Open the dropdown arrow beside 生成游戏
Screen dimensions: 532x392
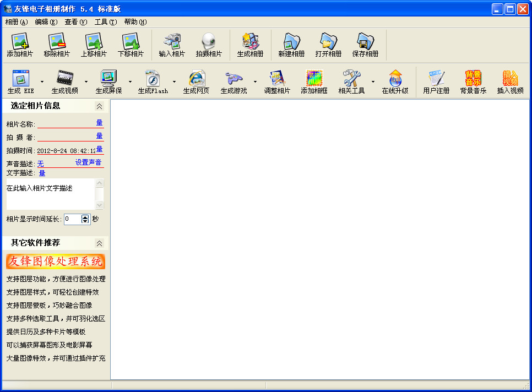(255, 81)
